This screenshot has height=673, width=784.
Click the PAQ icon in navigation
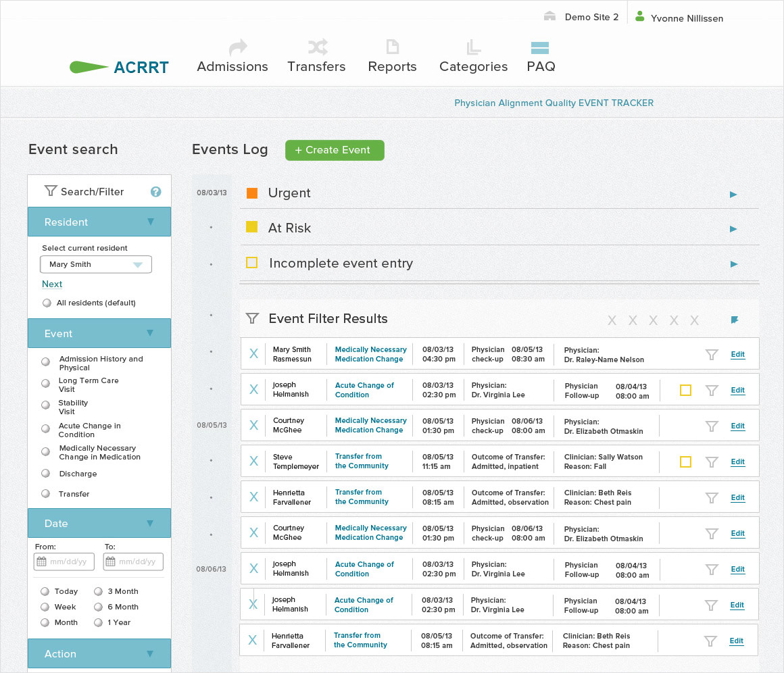click(x=540, y=48)
